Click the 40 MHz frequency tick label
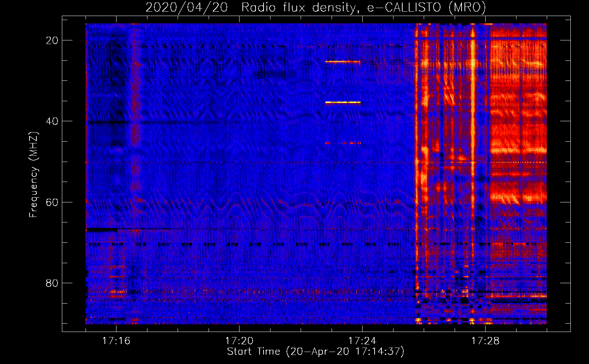The height and width of the screenshot is (364, 589). click(x=52, y=121)
